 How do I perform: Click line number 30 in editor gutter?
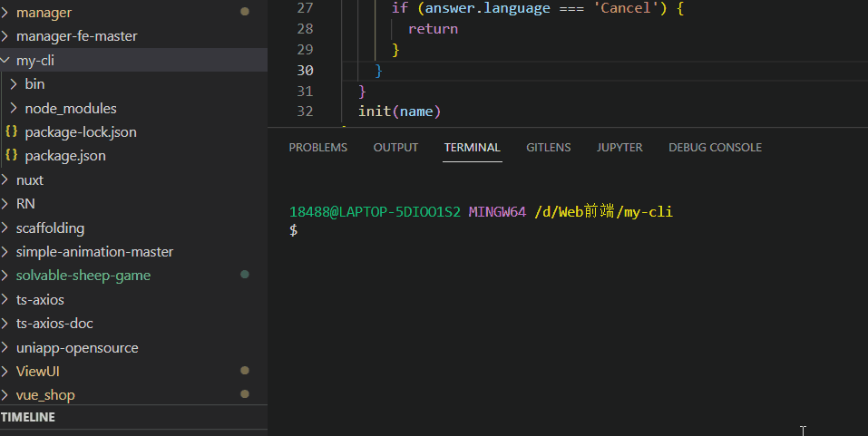point(305,71)
